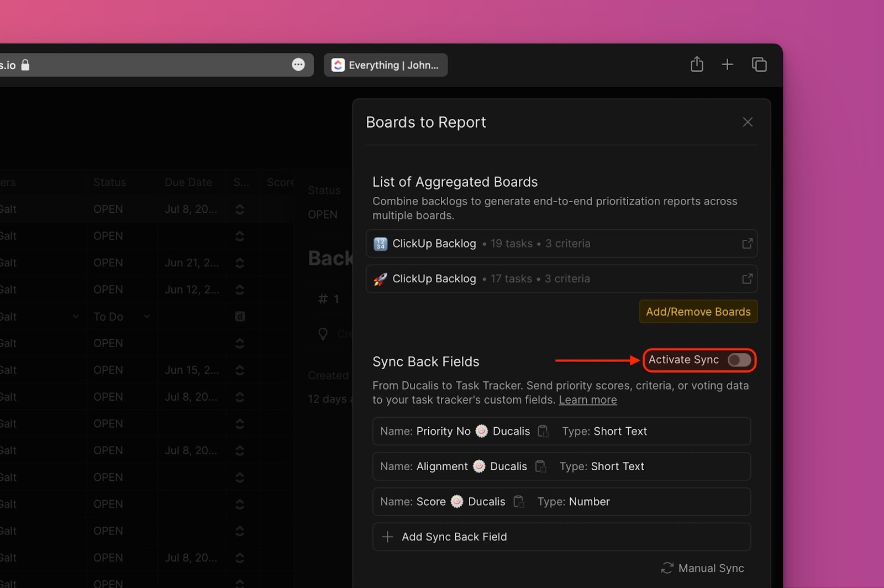Click the rocket board emoji icon
884x588 pixels.
click(x=380, y=279)
